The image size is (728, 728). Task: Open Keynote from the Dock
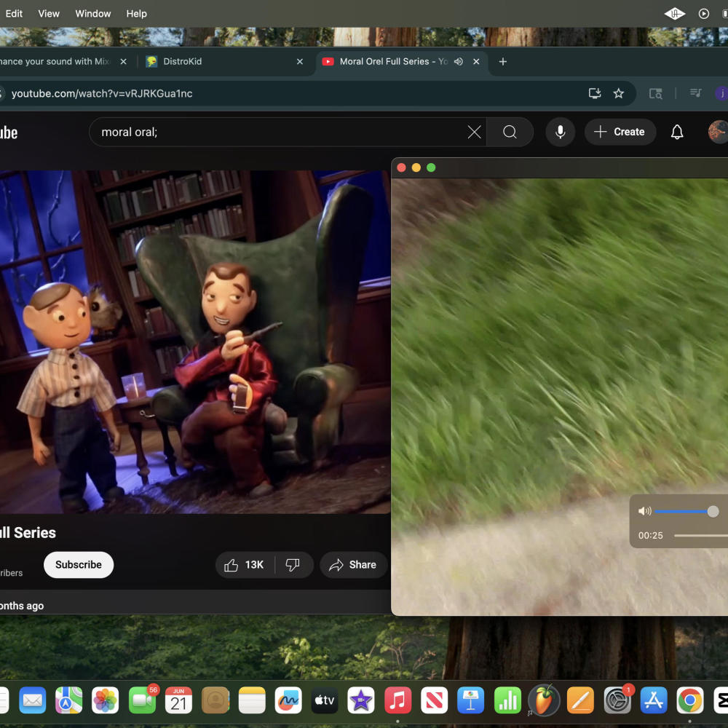[x=471, y=700]
